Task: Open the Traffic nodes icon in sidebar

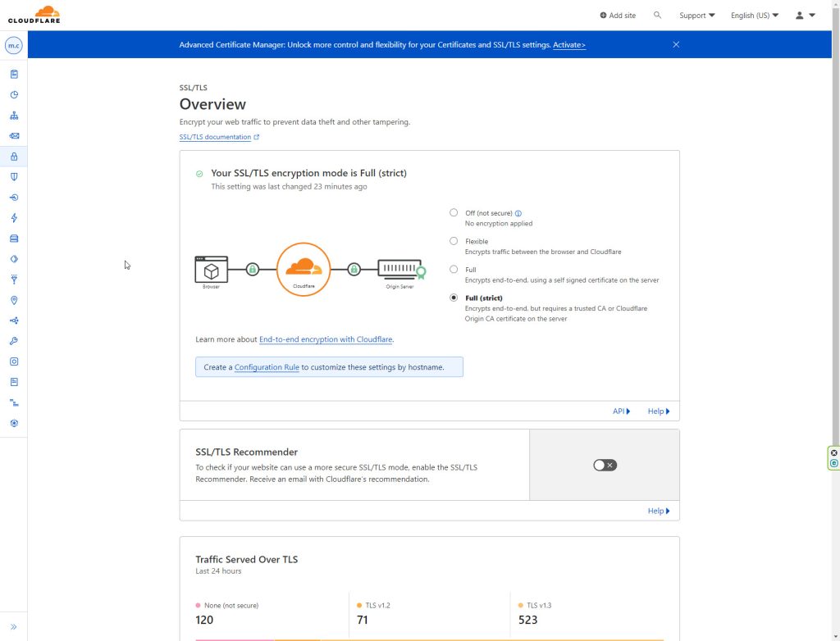Action: pyautogui.click(x=14, y=320)
